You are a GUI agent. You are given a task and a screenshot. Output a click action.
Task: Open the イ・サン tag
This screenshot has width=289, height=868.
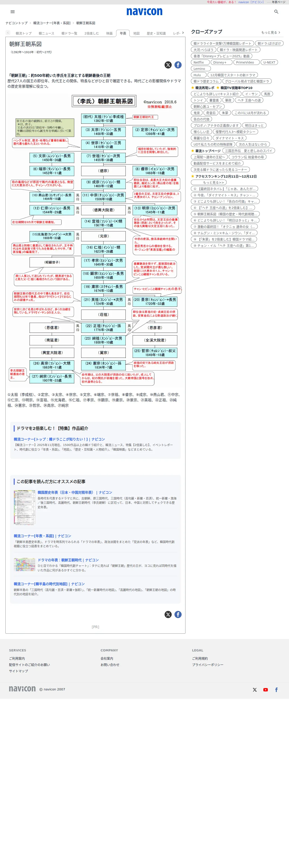251,94
